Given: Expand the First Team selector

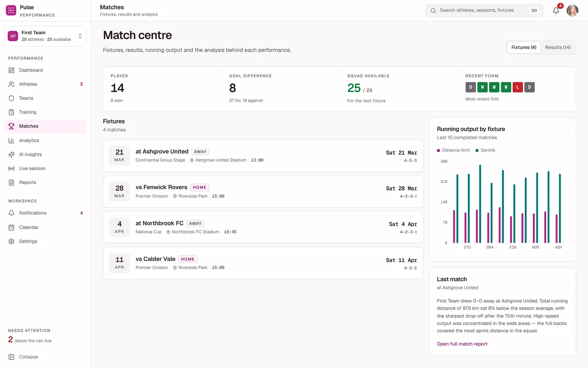Looking at the screenshot, I should click(x=45, y=36).
